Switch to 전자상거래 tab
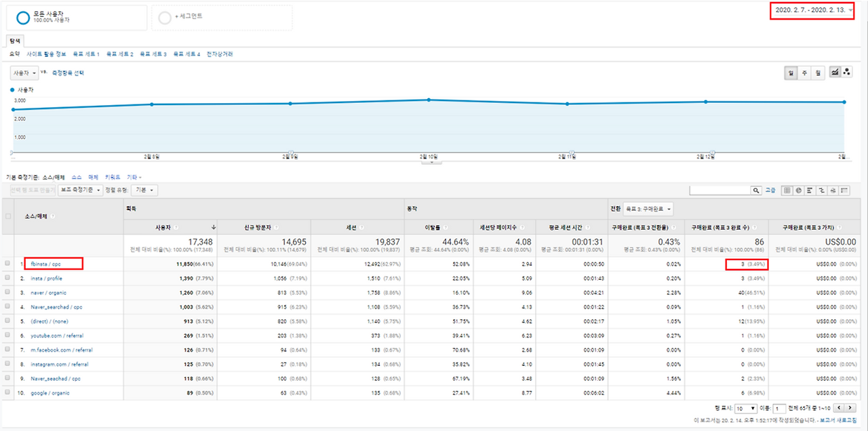868x431 pixels. coord(220,54)
